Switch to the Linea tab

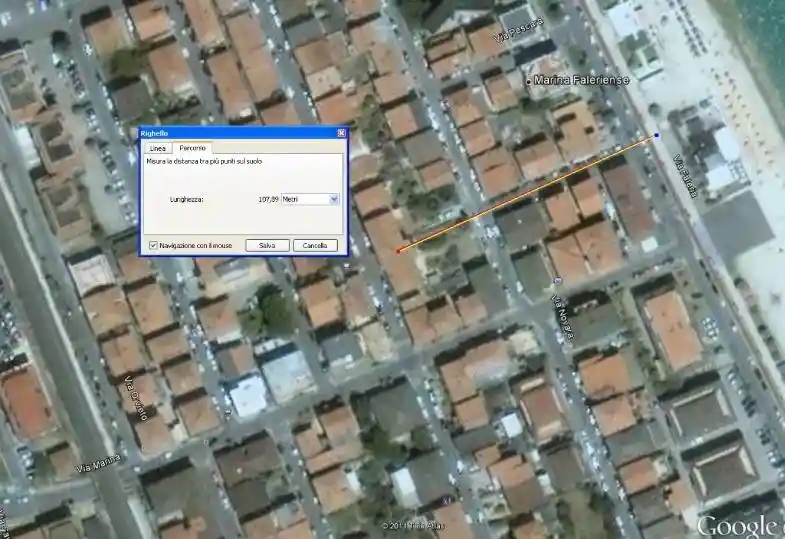click(x=159, y=148)
